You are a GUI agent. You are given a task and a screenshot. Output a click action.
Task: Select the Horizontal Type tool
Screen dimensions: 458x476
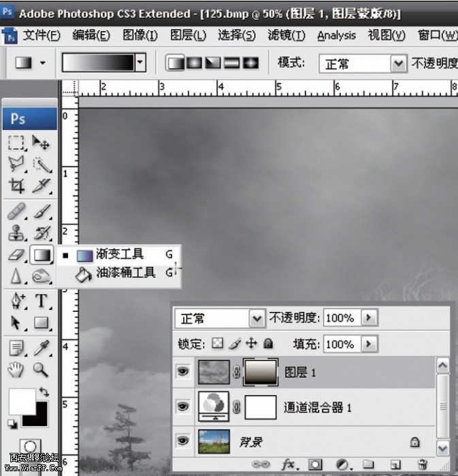coord(42,300)
